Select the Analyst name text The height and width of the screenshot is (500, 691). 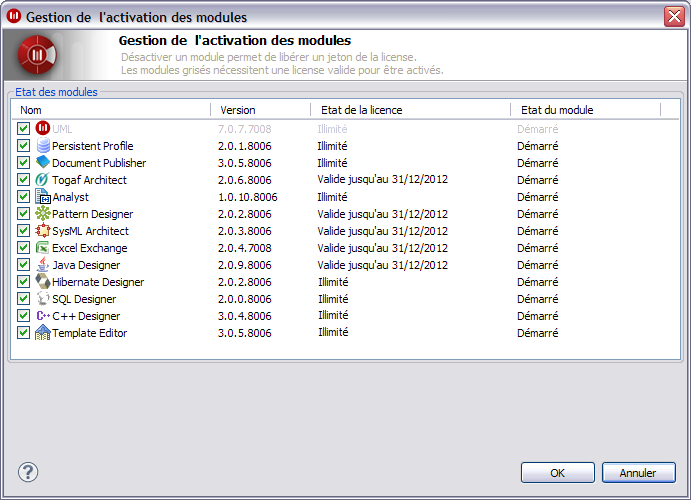(71, 197)
